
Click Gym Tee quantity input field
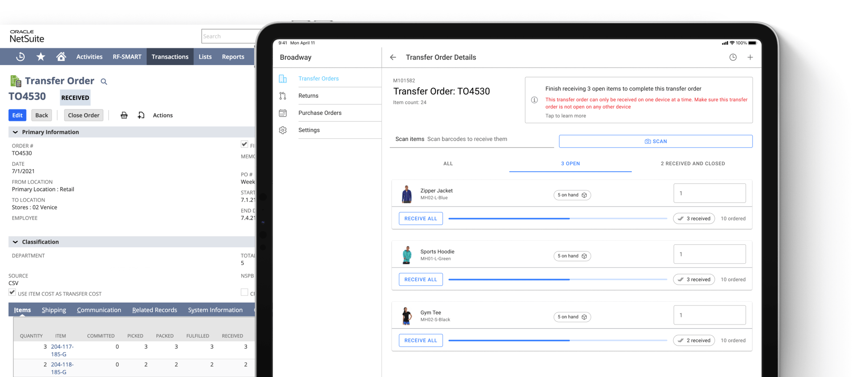click(710, 315)
